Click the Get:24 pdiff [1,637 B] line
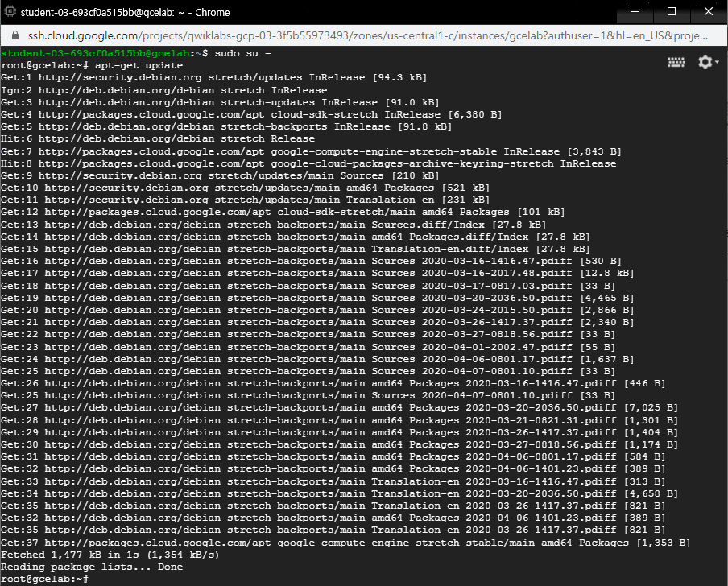Viewport: 728px width, 586px height. click(x=317, y=359)
